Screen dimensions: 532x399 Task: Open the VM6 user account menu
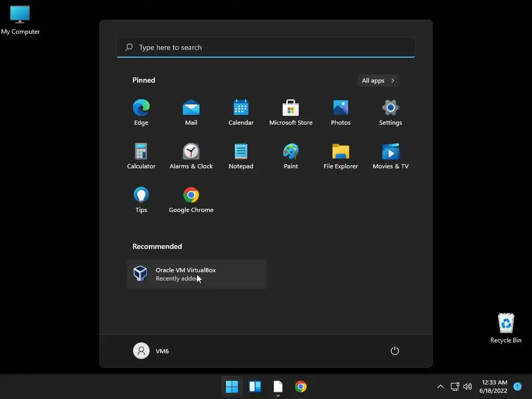151,351
